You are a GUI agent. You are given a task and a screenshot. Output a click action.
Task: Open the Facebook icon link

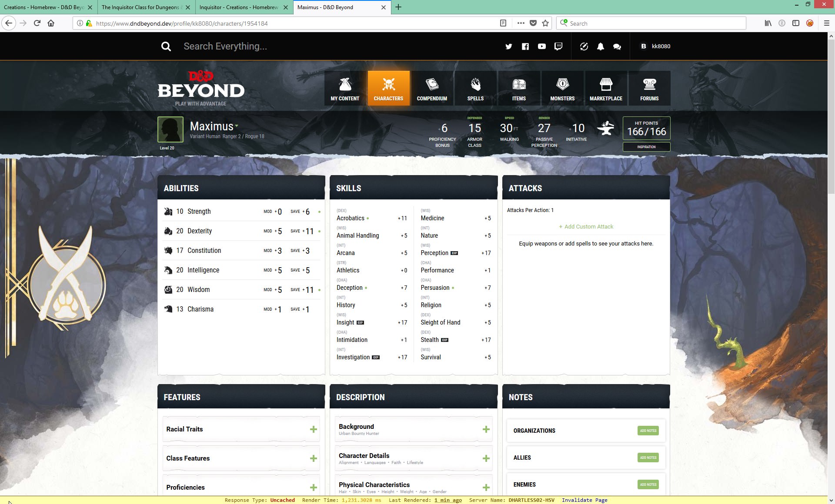pos(525,46)
